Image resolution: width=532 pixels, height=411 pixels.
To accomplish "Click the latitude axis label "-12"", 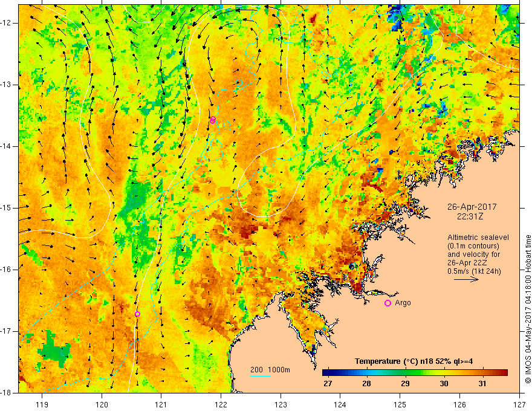I will (7, 23).
